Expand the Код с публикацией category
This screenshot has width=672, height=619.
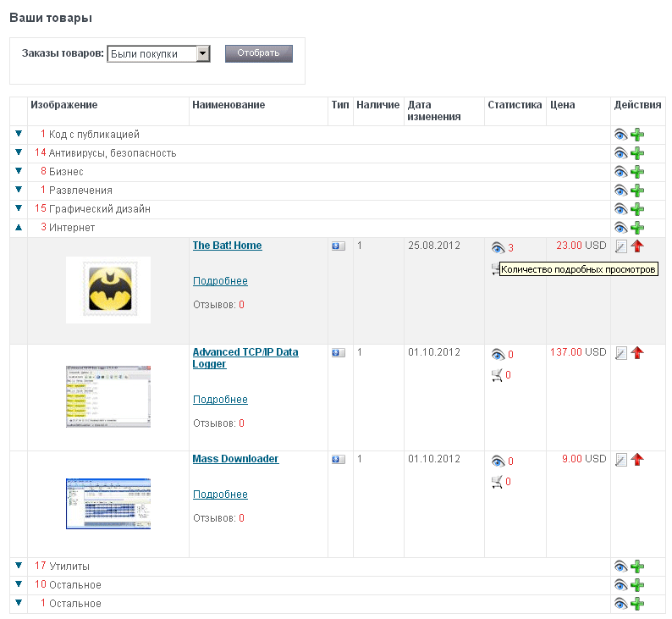point(19,135)
